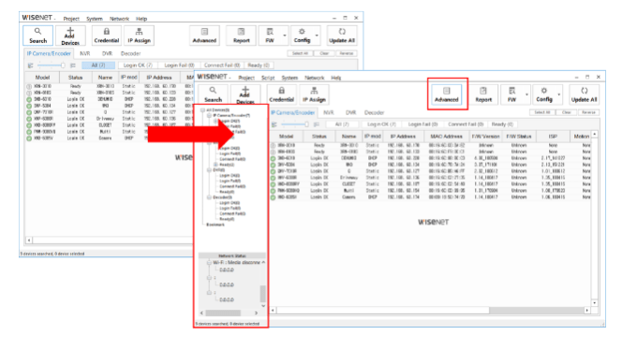
Task: Click All (7) filter in back window
Action: tap(98, 66)
